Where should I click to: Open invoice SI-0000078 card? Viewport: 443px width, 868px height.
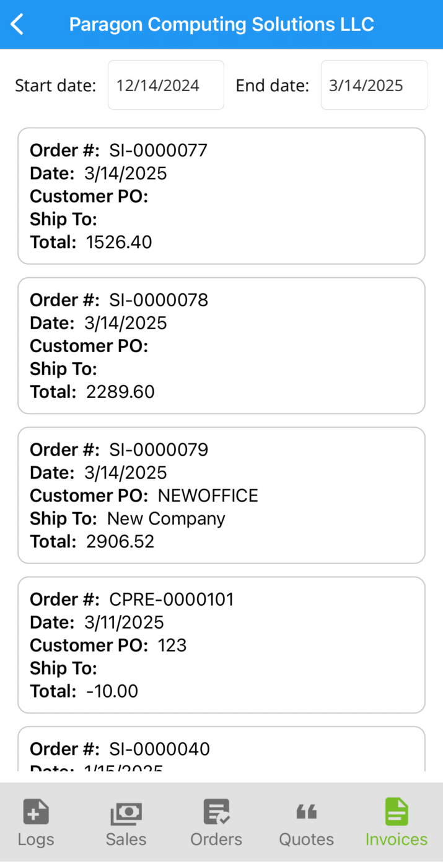pos(221,345)
